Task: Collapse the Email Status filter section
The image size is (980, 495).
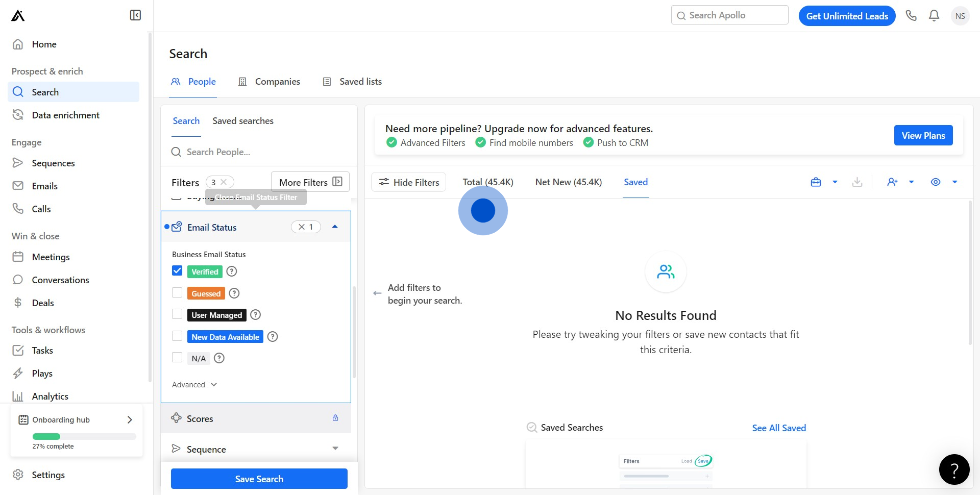Action: 335,227
